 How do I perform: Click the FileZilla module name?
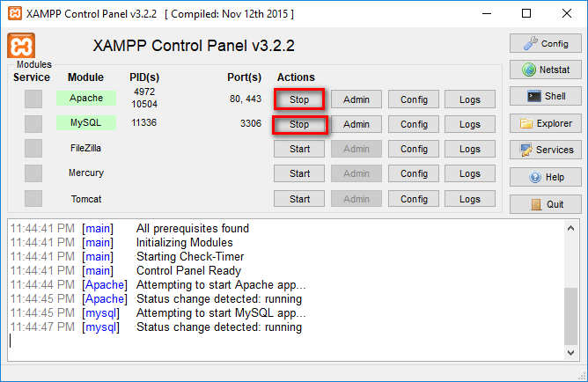pos(85,148)
